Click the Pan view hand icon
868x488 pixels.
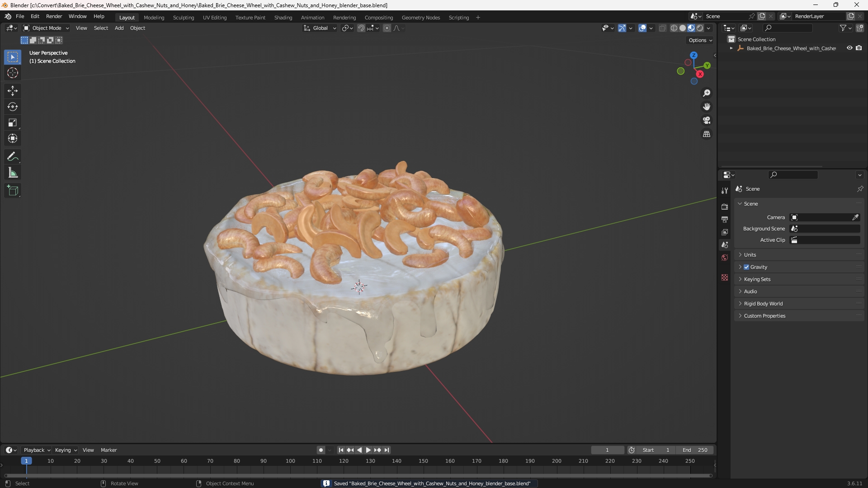[707, 107]
